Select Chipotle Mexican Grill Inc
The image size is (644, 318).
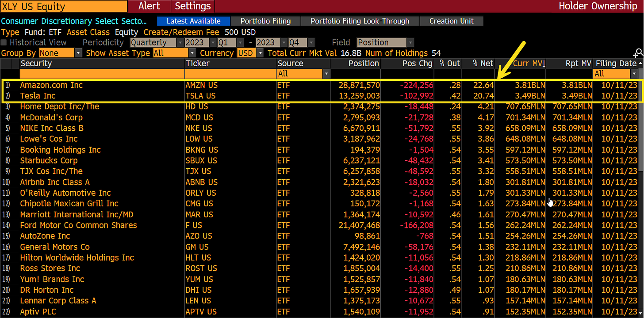point(69,204)
